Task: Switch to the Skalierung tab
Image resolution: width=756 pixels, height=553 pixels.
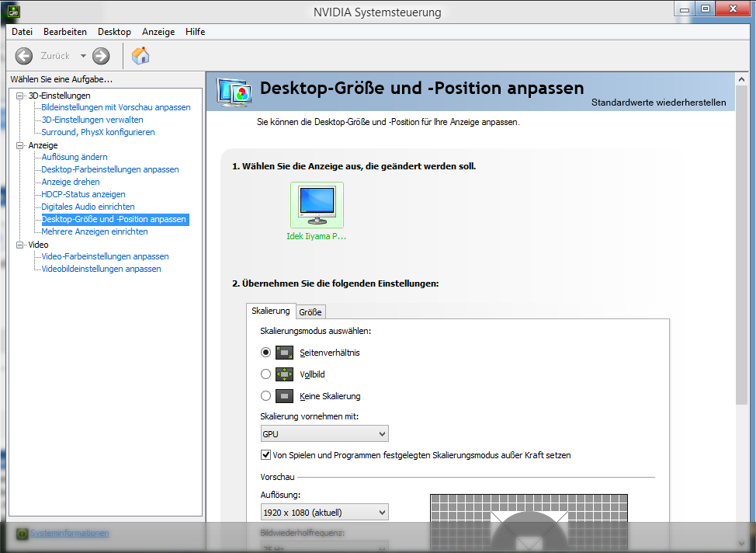Action: (x=270, y=311)
